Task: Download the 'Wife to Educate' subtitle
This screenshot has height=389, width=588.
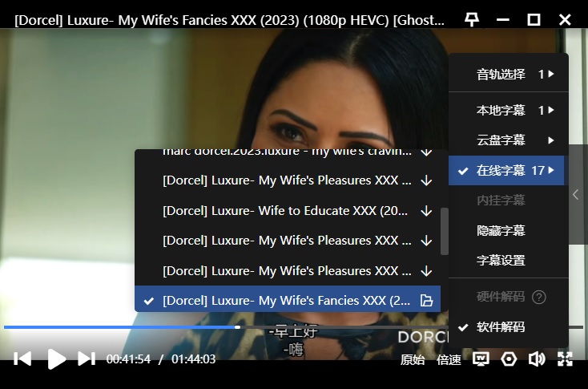Action: click(x=426, y=211)
